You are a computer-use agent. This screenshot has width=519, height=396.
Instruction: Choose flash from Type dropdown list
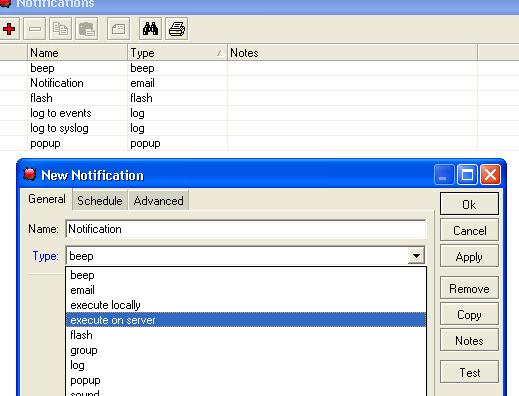tap(246, 335)
